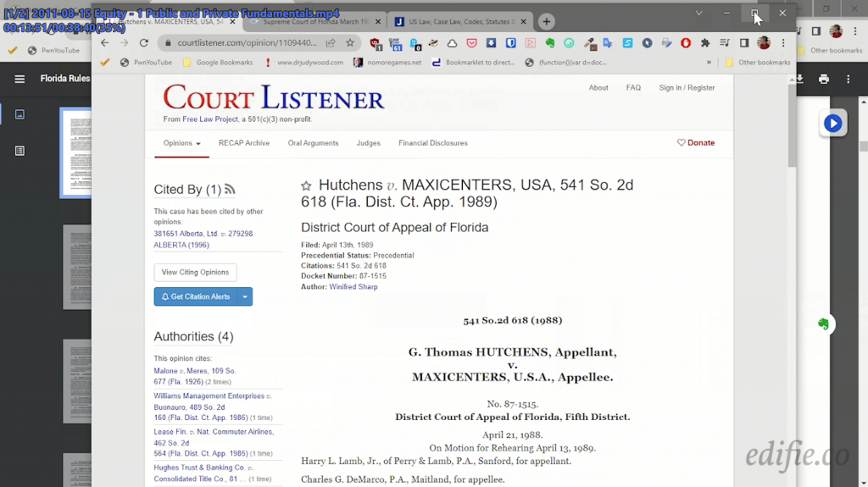Click the cloud extension icon
The image size is (868, 487).
coord(453,43)
